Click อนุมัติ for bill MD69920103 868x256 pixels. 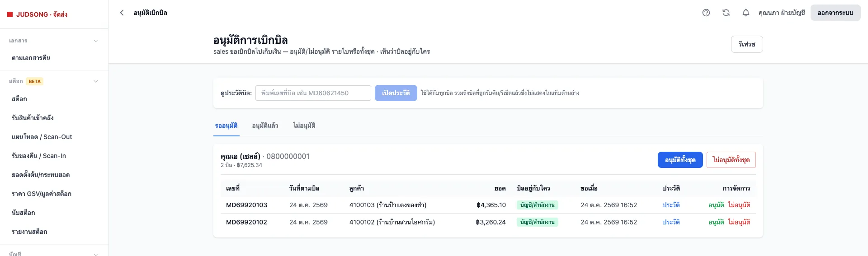(x=716, y=205)
